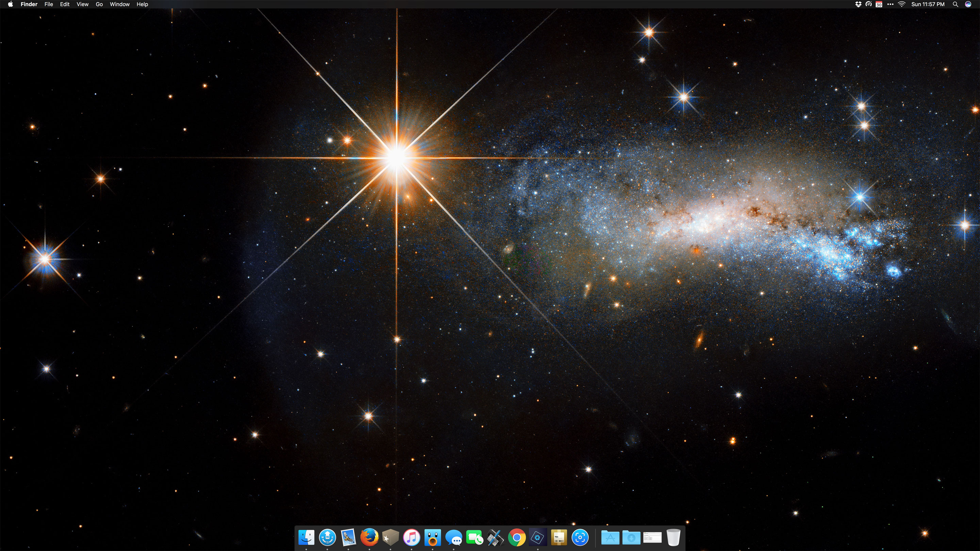Expand the Applications folder stack
980x551 pixels.
pyautogui.click(x=610, y=537)
